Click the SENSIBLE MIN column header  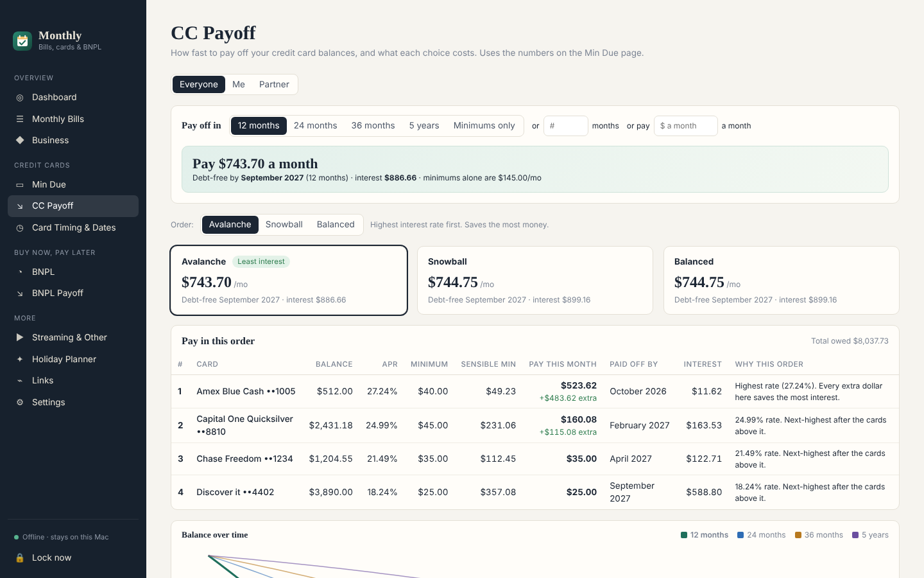(x=488, y=364)
